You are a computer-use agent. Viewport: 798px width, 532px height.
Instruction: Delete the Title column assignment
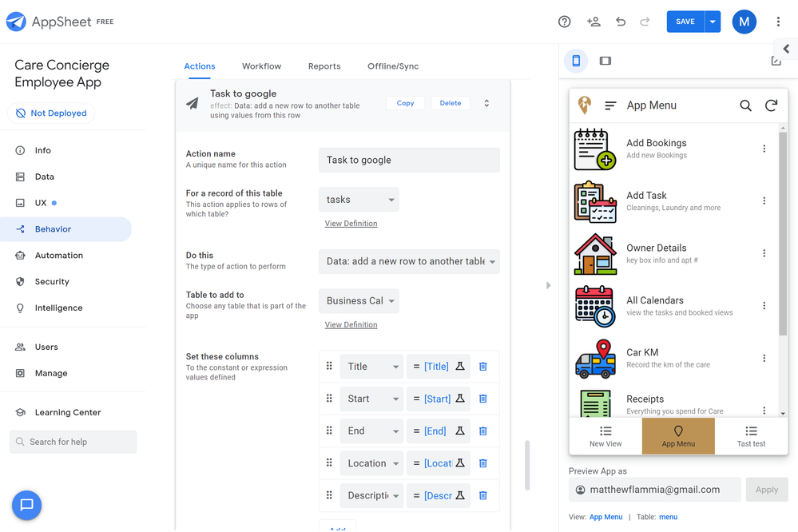point(483,367)
